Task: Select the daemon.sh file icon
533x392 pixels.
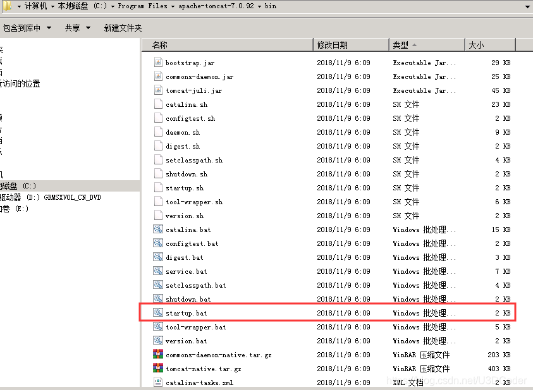Action: 158,132
